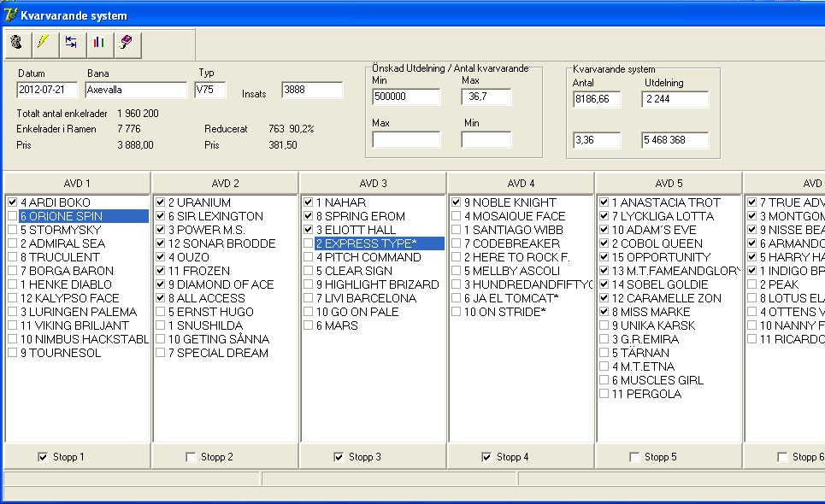Click the trash can toolbar icon
Viewport: 825px width, 504px height.
click(17, 43)
